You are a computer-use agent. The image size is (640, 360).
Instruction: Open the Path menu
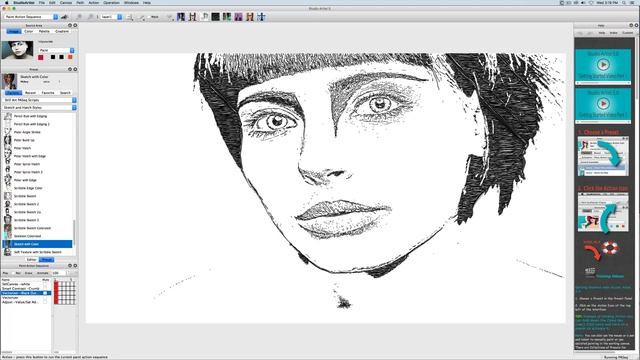(80, 2)
